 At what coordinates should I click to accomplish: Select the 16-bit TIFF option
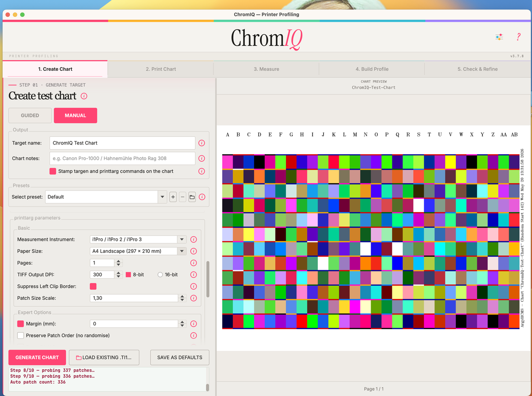point(160,275)
